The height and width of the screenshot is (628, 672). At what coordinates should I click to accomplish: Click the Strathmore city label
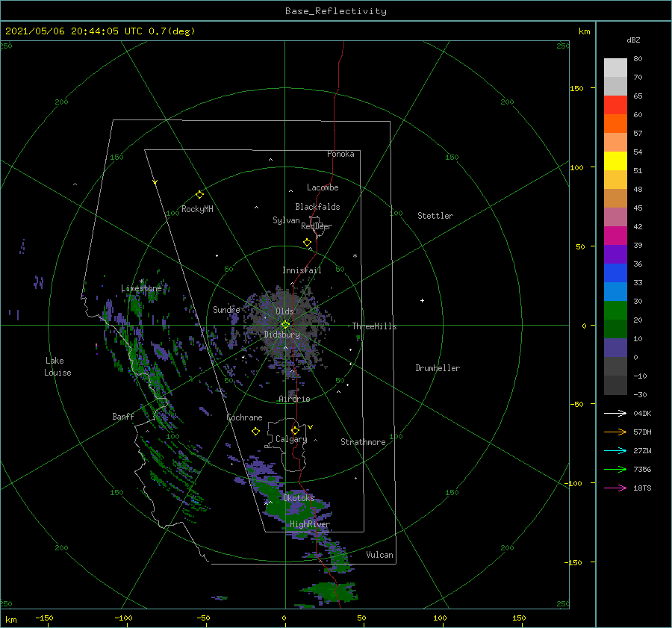pyautogui.click(x=363, y=442)
